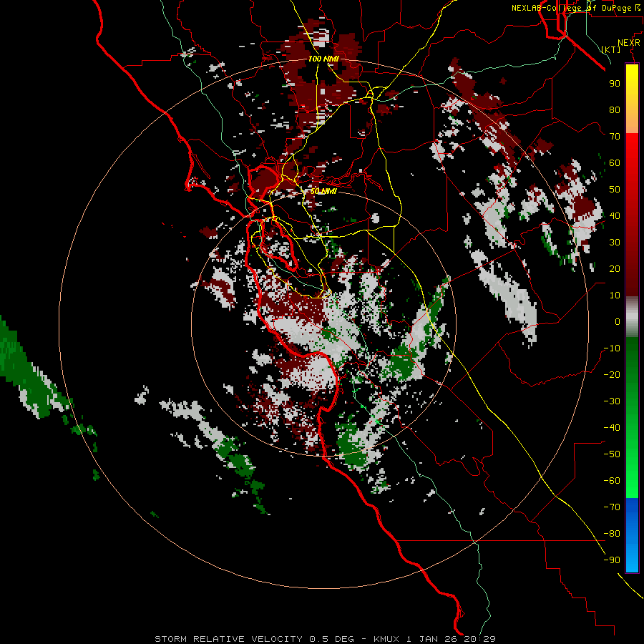Click the [KT] units label
Image resolution: width=644 pixels, height=644 pixels.
[611, 49]
